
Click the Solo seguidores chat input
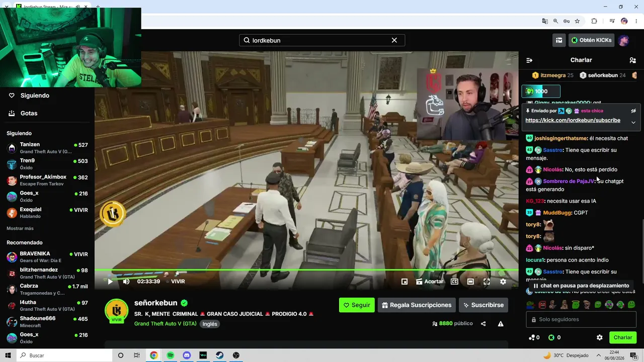coord(581,319)
